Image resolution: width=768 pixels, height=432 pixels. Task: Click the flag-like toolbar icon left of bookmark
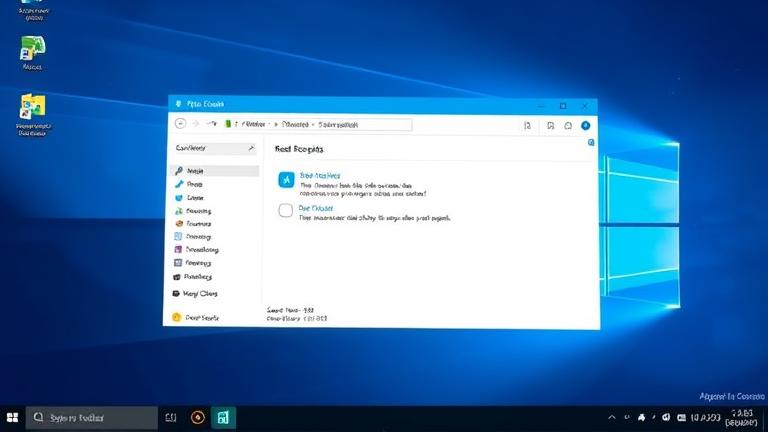[x=528, y=126]
